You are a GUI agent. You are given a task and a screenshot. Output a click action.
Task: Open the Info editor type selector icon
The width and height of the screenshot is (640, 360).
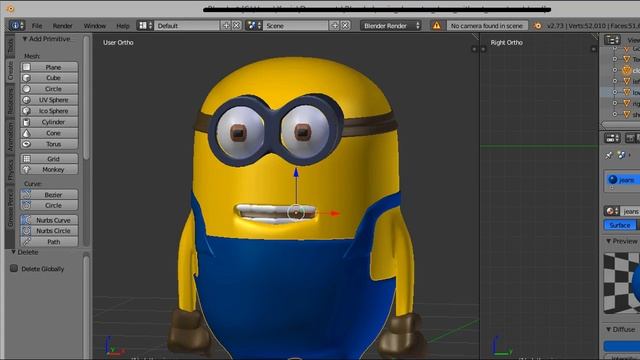point(17,25)
